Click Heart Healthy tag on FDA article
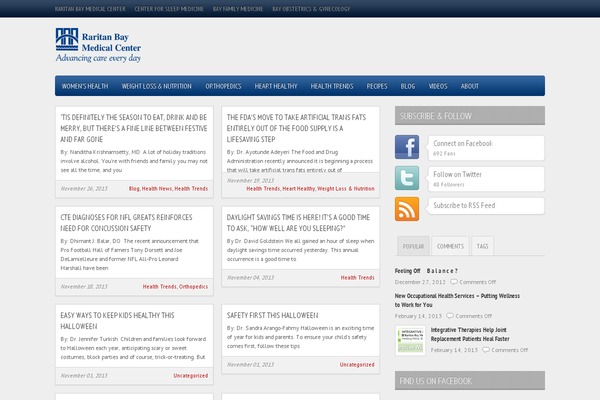This screenshot has height=400, width=600. [298, 189]
